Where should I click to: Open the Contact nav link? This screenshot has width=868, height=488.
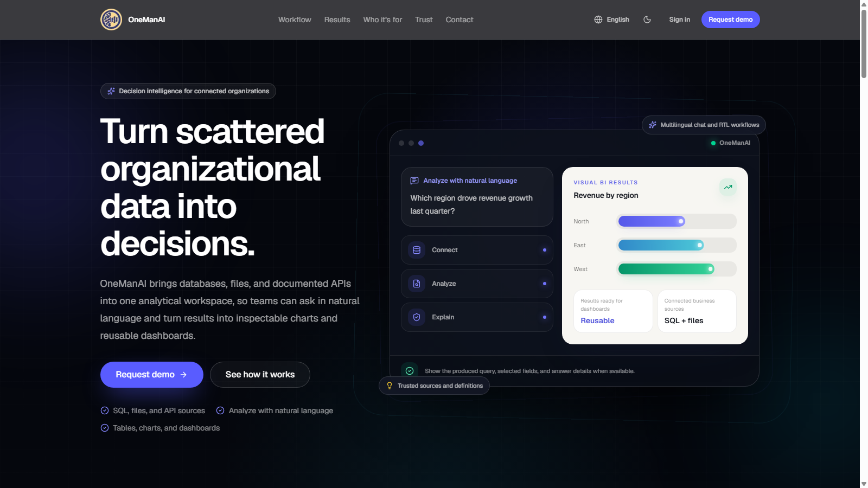point(459,20)
